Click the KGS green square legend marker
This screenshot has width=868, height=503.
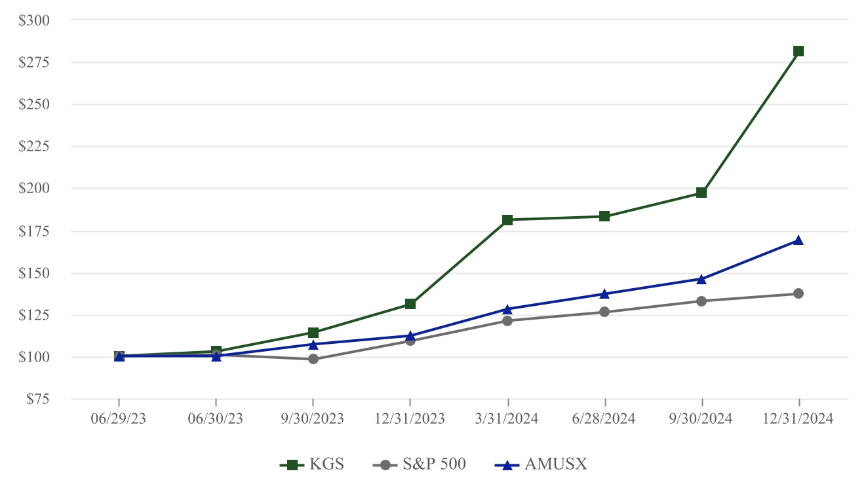(292, 465)
